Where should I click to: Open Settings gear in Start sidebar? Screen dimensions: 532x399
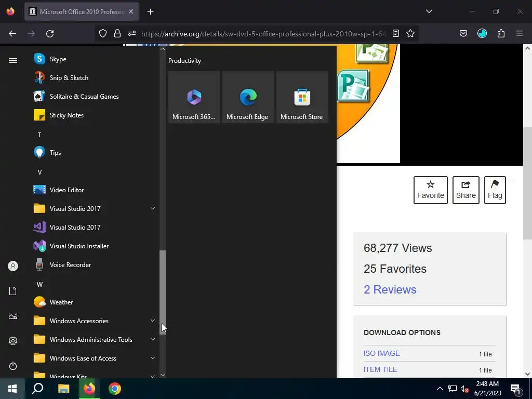13,341
